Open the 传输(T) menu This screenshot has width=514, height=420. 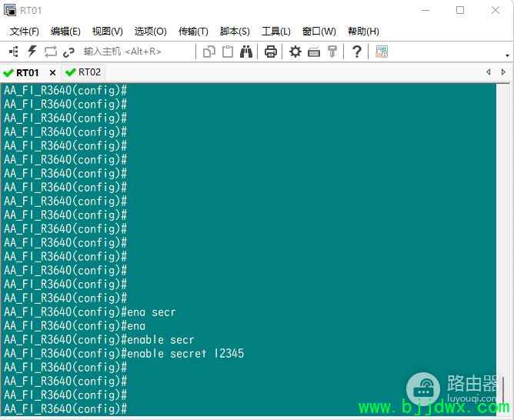pyautogui.click(x=193, y=32)
